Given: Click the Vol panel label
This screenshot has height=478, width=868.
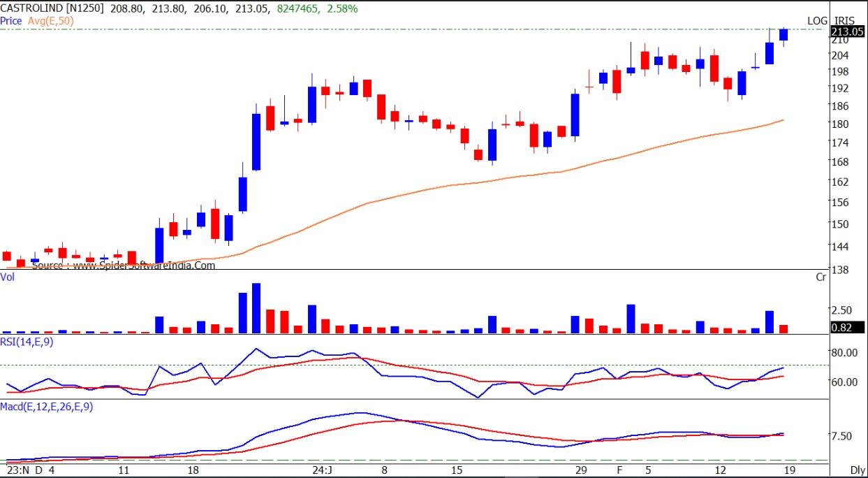Looking at the screenshot, I should [8, 277].
